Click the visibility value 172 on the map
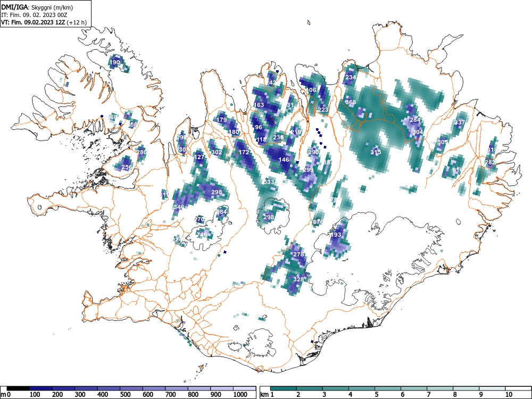532x399 pixels. [244, 152]
